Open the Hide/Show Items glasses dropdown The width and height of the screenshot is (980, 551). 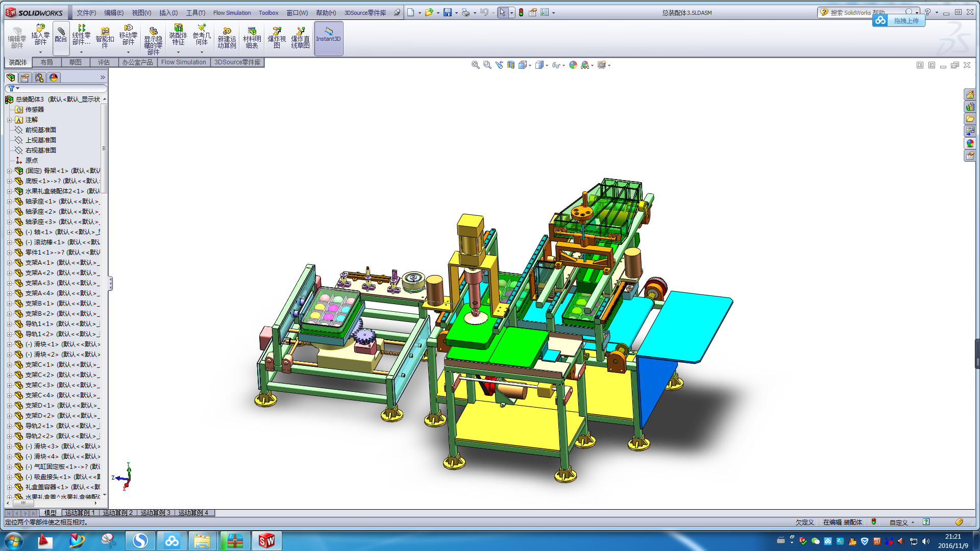click(558, 65)
